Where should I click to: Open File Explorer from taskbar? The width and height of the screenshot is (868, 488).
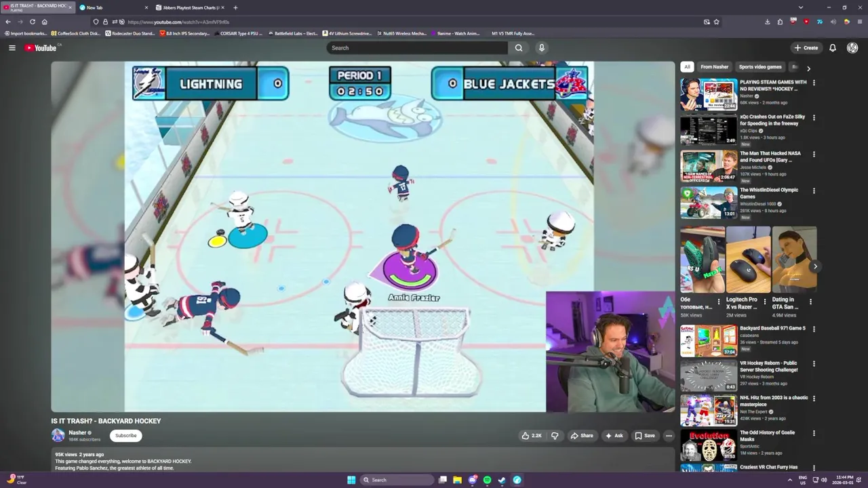(x=458, y=480)
